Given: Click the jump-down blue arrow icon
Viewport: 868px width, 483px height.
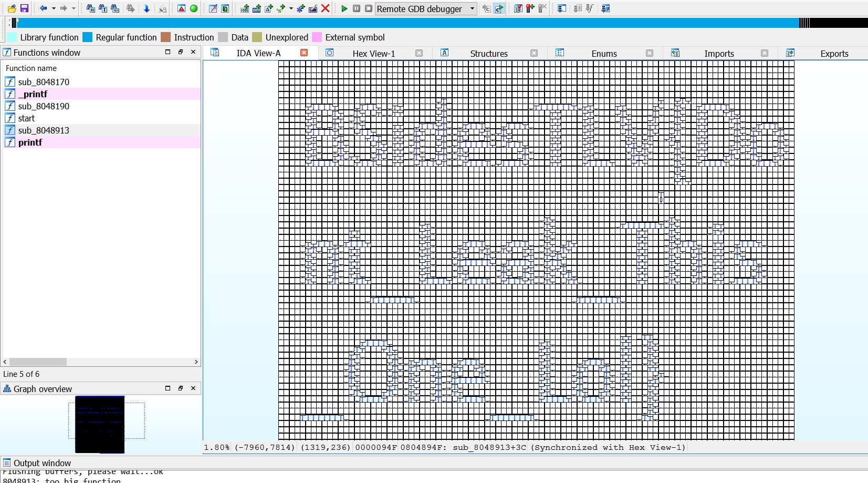Looking at the screenshot, I should 147,8.
